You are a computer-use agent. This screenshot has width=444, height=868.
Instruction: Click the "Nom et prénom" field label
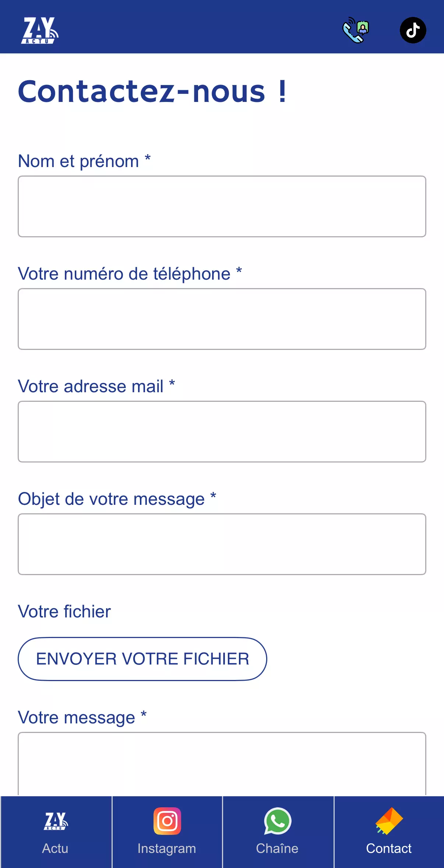pos(78,161)
